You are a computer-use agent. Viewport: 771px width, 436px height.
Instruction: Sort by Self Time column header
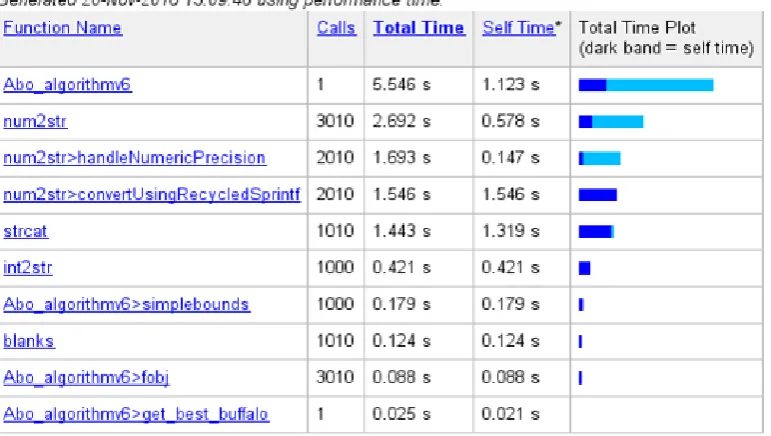[x=521, y=28]
